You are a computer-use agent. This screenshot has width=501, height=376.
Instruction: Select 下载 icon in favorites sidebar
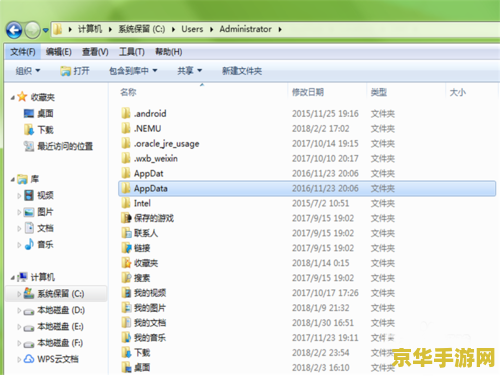(x=29, y=130)
